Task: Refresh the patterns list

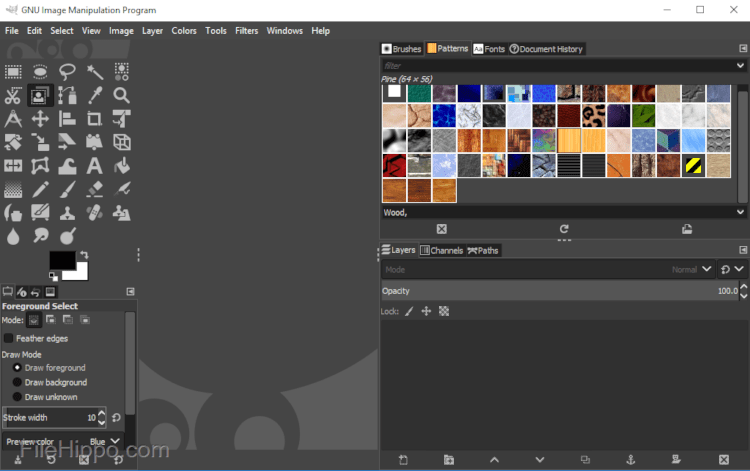Action: (x=564, y=229)
